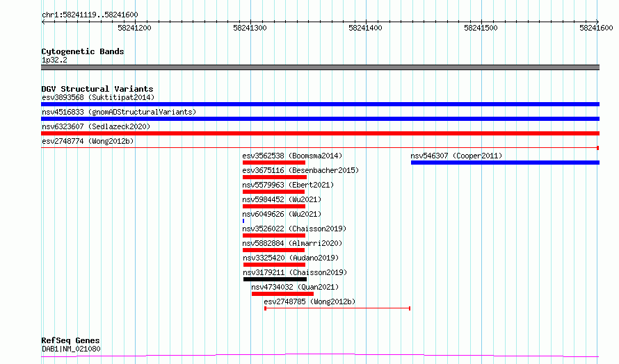Open the nsv546307 (Cooper2011) label
The width and height of the screenshot is (619, 364).
pos(456,156)
